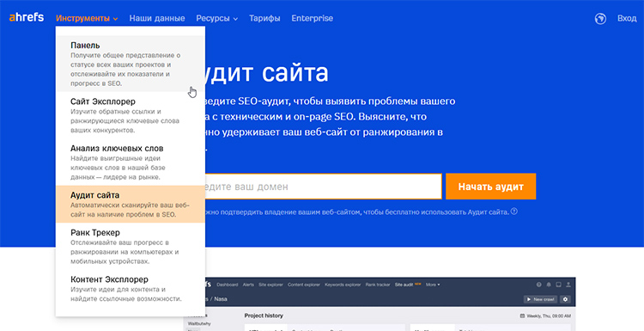Click the Начать аудит button
Screen dimensions: 644x331
click(491, 187)
